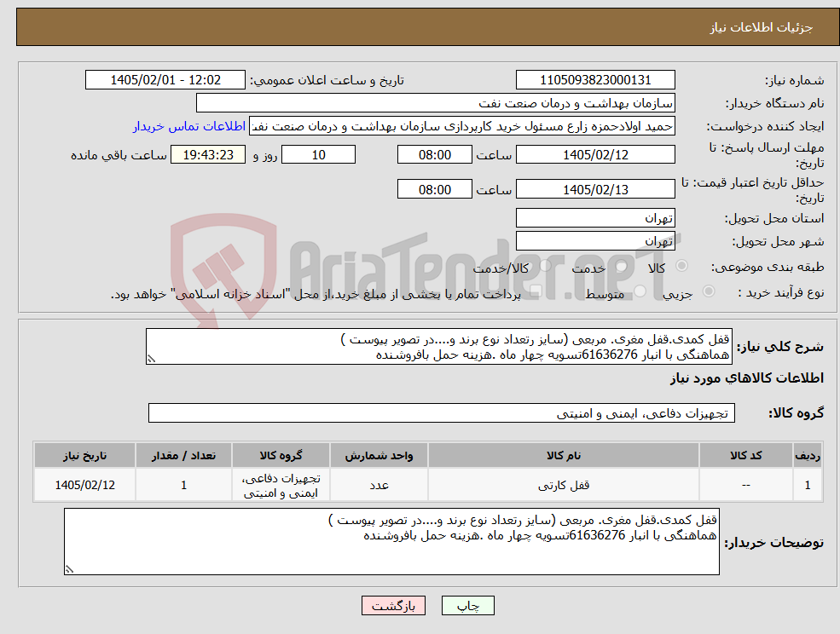
Task: Click the گروه کالا column header
Action: click(281, 455)
